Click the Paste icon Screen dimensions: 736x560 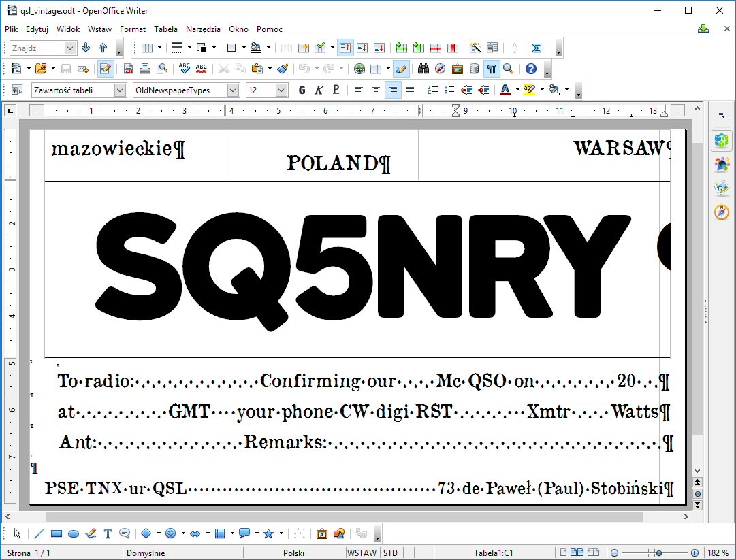(257, 69)
